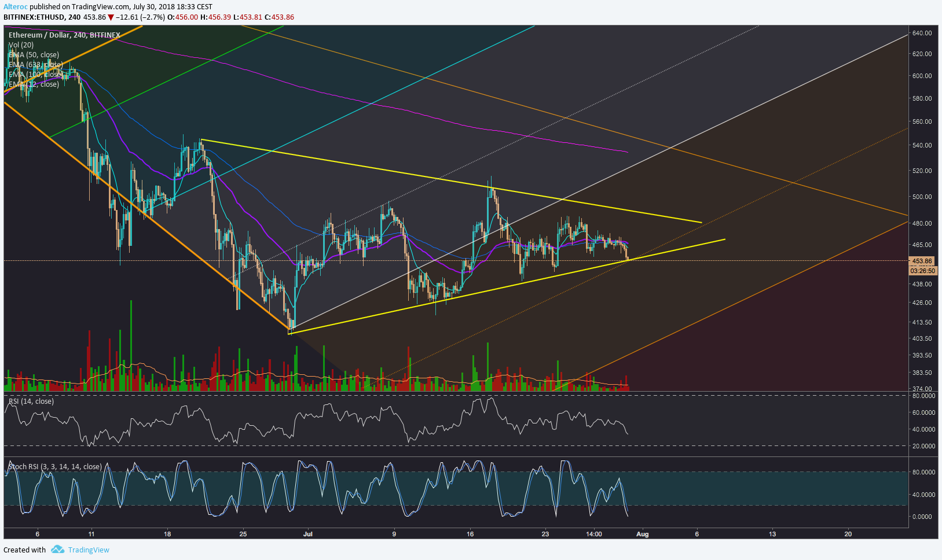
Task: Open the TradingView link in the footer
Action: tap(89, 550)
